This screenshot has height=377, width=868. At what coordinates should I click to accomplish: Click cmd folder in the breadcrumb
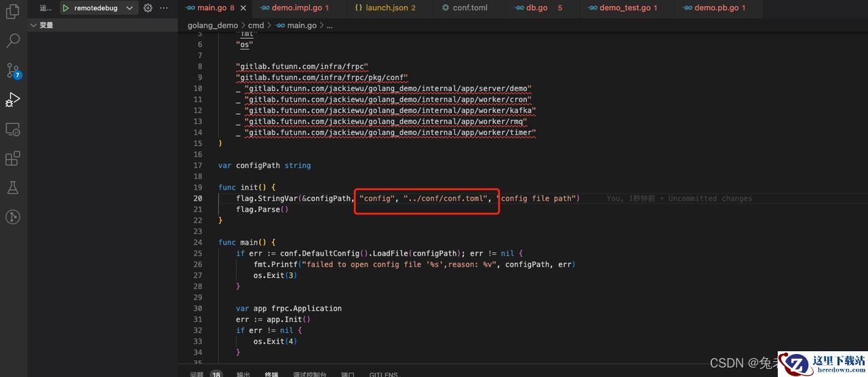tap(256, 26)
